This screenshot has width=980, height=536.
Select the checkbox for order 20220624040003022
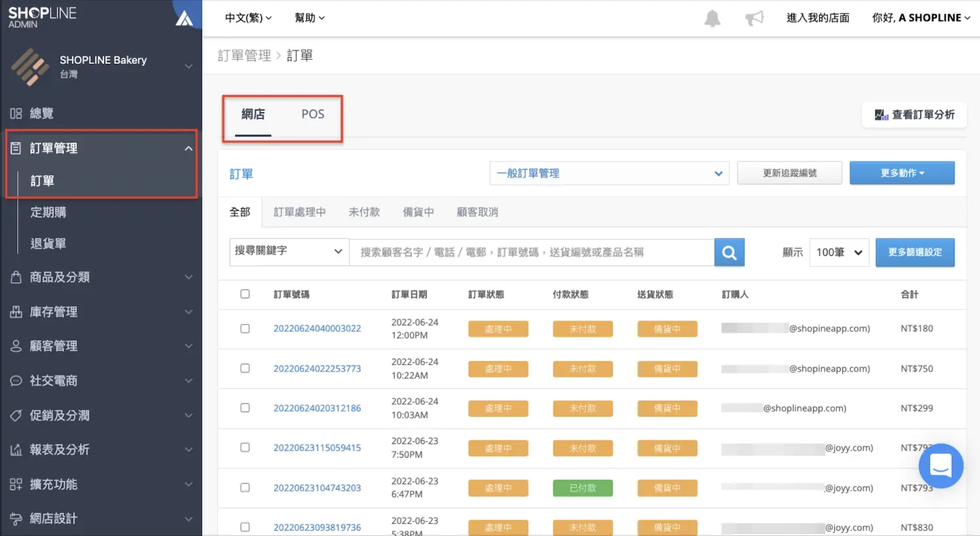pyautogui.click(x=245, y=328)
